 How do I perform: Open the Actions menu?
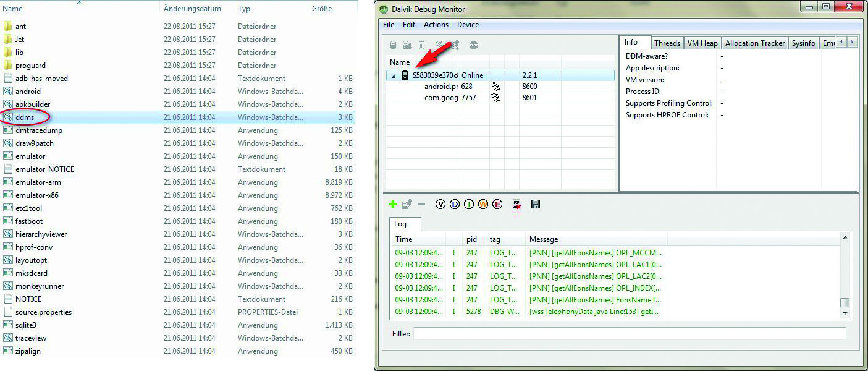436,25
